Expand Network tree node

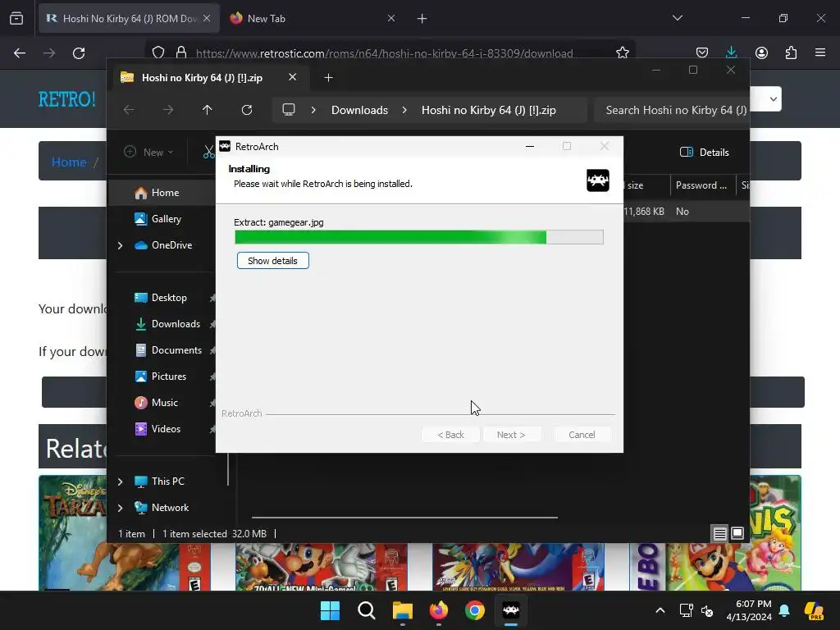120,508
